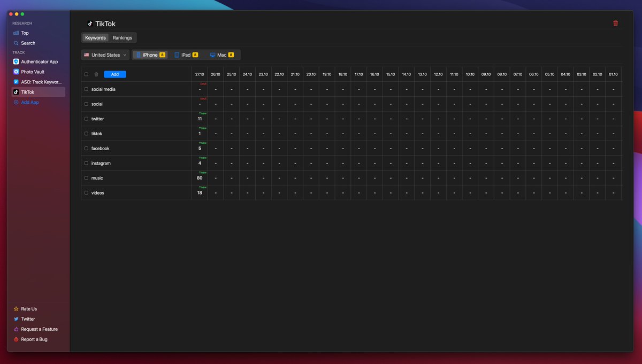Click the Request a Feature thumbs-up icon
This screenshot has width=642, height=364.
click(16, 329)
